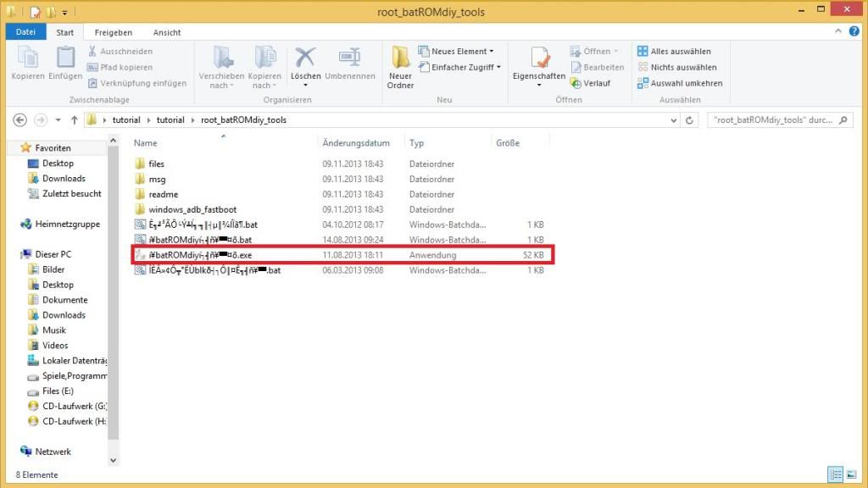The image size is (868, 488).
Task: Click Auswahl umkehren
Action: tap(680, 83)
